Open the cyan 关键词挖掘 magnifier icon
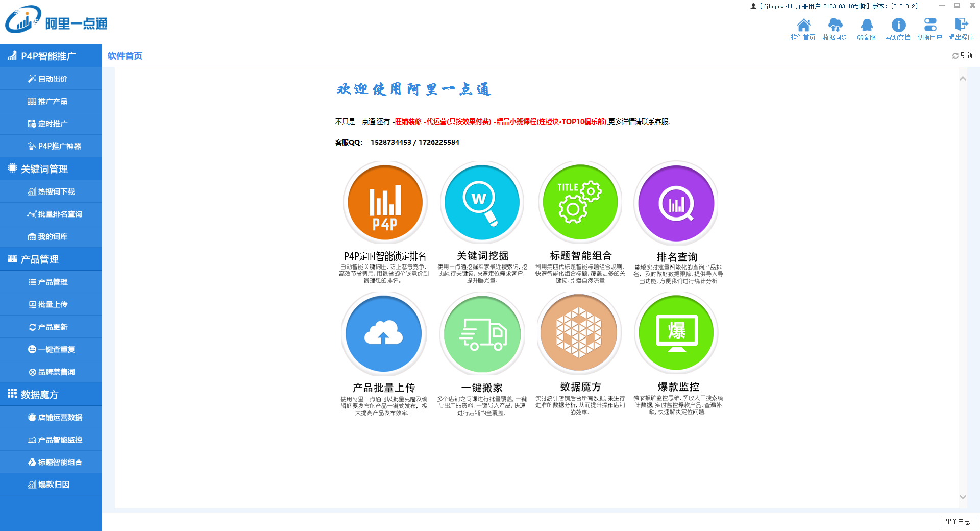 [x=482, y=202]
